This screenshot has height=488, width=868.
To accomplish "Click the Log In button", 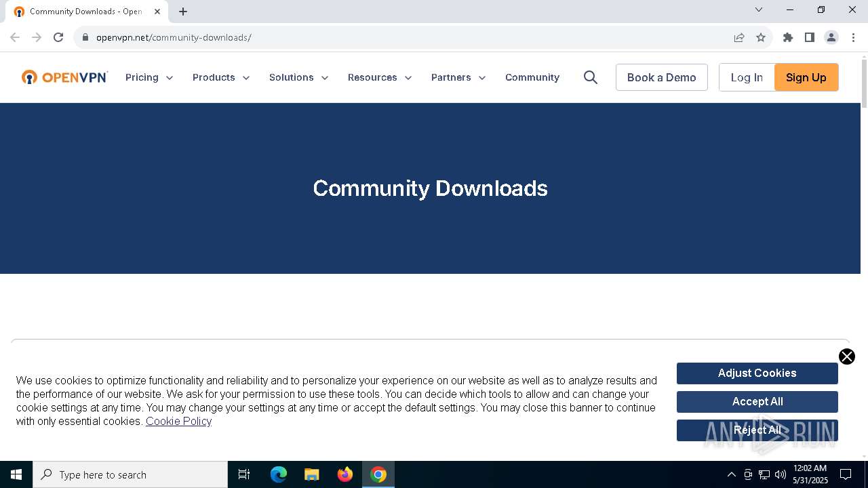I will tap(747, 77).
